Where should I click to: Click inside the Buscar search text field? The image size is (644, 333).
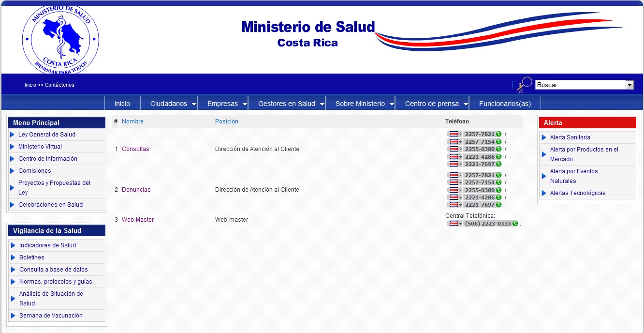pyautogui.click(x=580, y=85)
